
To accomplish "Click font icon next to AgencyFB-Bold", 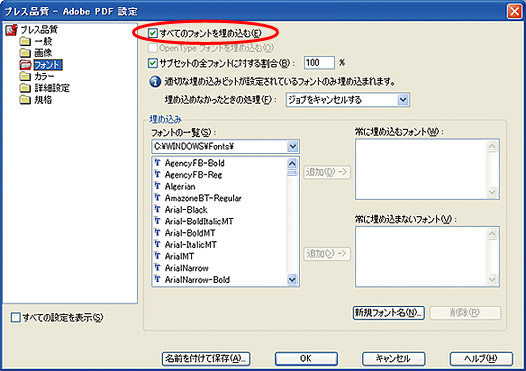I will coord(157,163).
